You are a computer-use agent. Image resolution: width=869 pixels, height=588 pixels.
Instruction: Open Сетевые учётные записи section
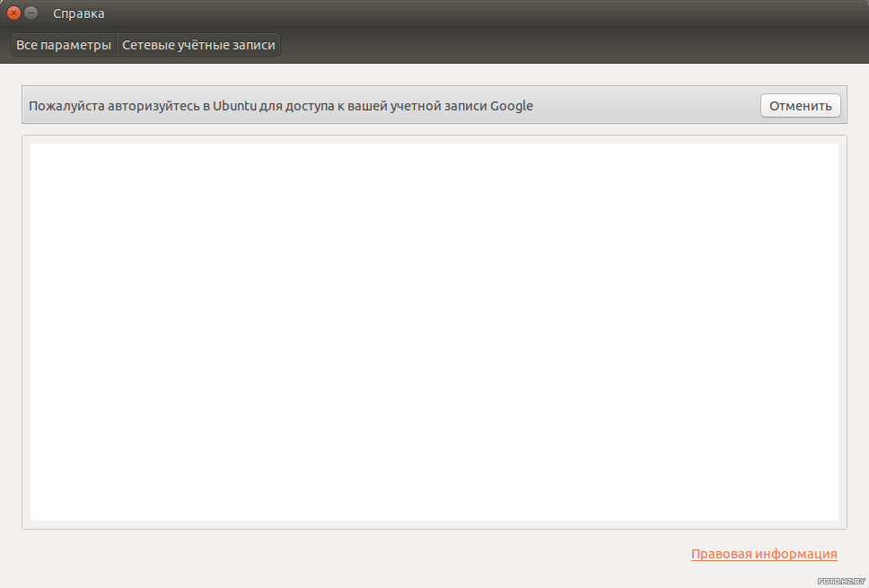coord(198,45)
